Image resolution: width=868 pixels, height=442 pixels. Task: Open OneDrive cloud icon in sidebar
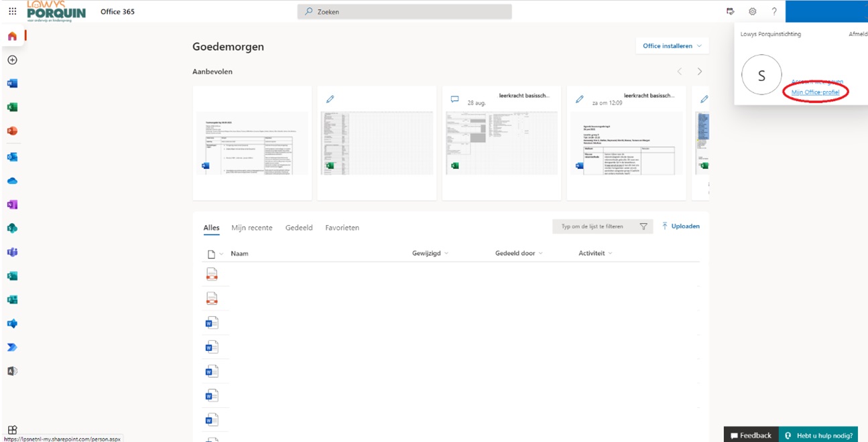[x=12, y=181]
